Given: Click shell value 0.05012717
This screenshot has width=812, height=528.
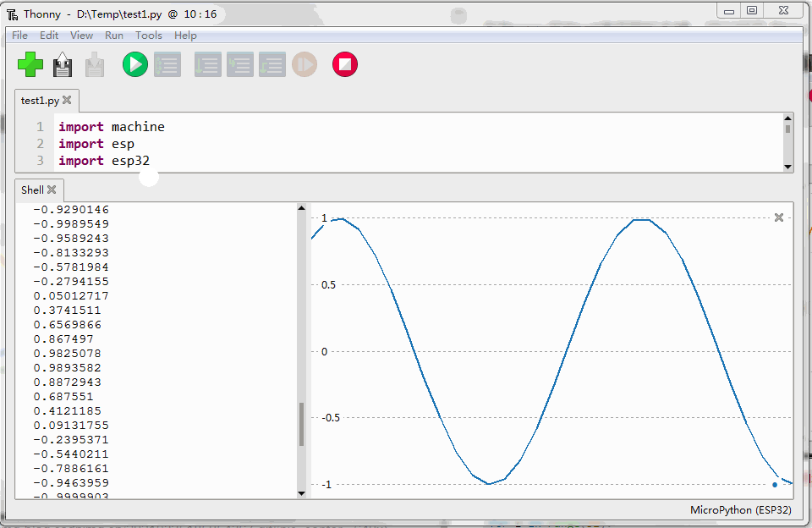Looking at the screenshot, I should coord(71,296).
